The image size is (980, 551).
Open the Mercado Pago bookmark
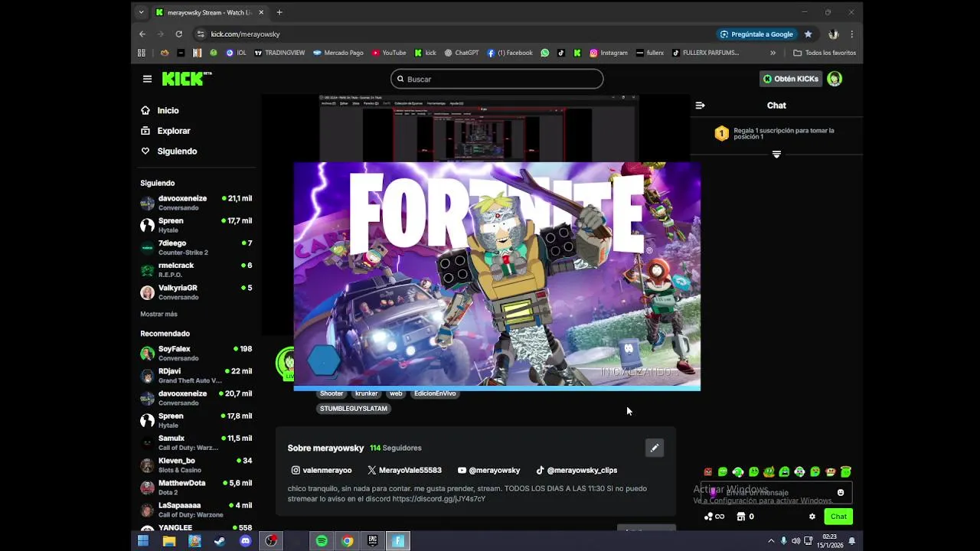point(338,53)
